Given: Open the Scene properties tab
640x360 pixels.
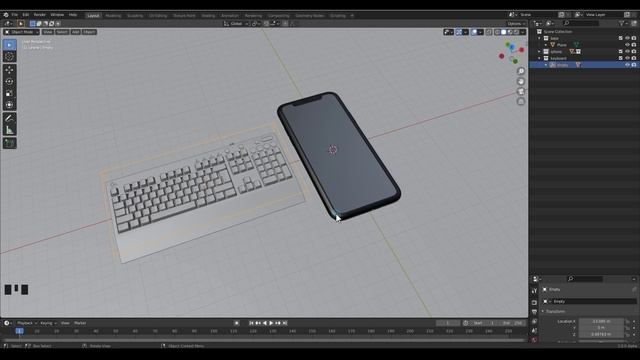Looking at the screenshot, I should tap(534, 331).
